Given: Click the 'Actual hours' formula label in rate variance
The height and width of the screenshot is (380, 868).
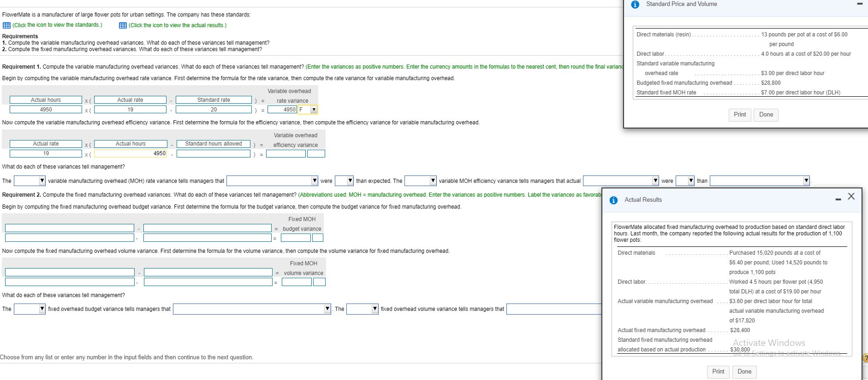Looking at the screenshot, I should pos(46,100).
